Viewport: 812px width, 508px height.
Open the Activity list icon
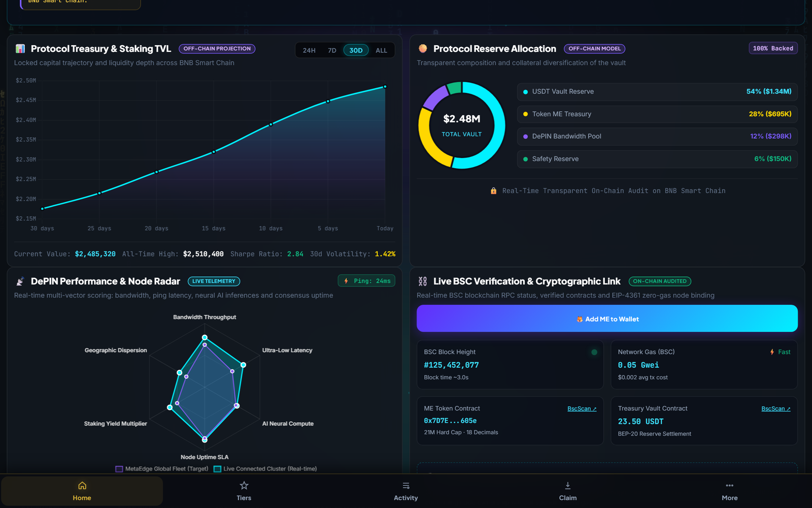click(x=406, y=486)
